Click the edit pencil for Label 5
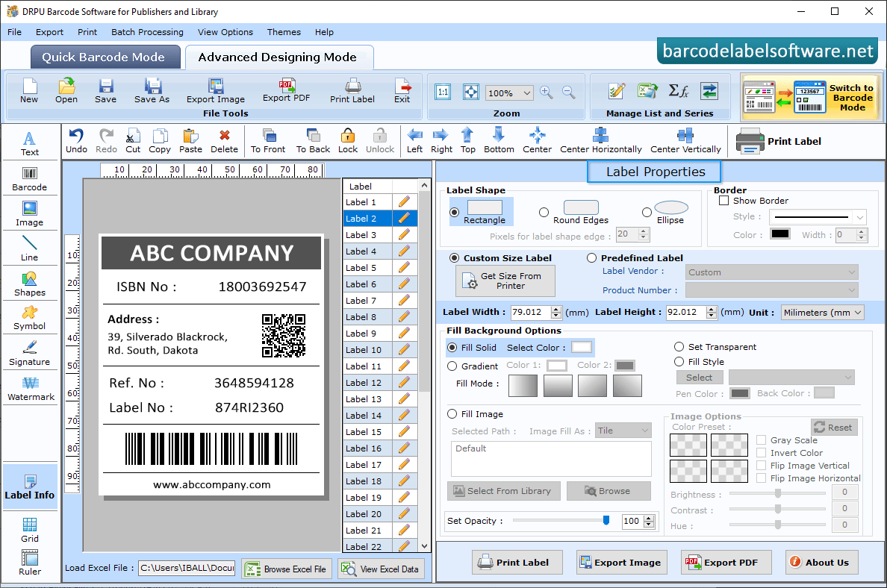887x588 pixels. click(x=404, y=267)
